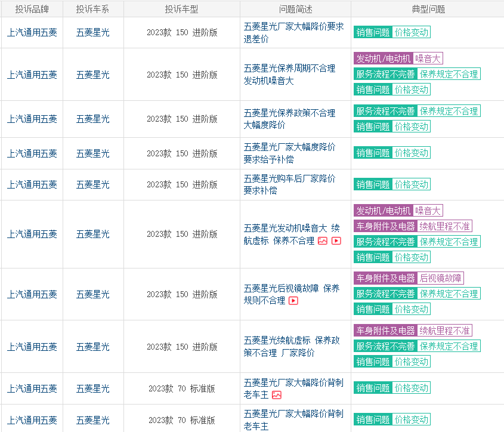
Task: Open 上汽通用五菱 brand in 购车后厂家降价要求补偿 row
Action: (x=32, y=184)
